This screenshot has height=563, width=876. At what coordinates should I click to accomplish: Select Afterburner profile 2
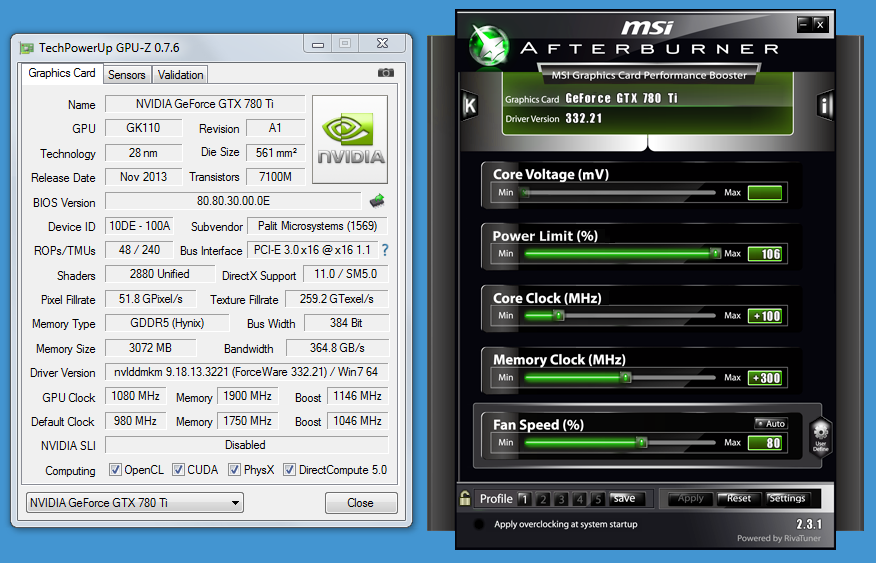tap(542, 499)
